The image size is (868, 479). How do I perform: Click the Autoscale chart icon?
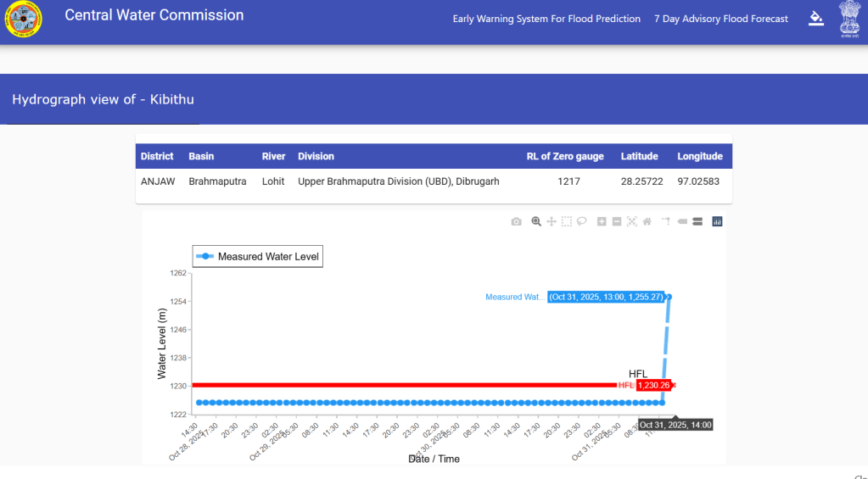point(632,222)
